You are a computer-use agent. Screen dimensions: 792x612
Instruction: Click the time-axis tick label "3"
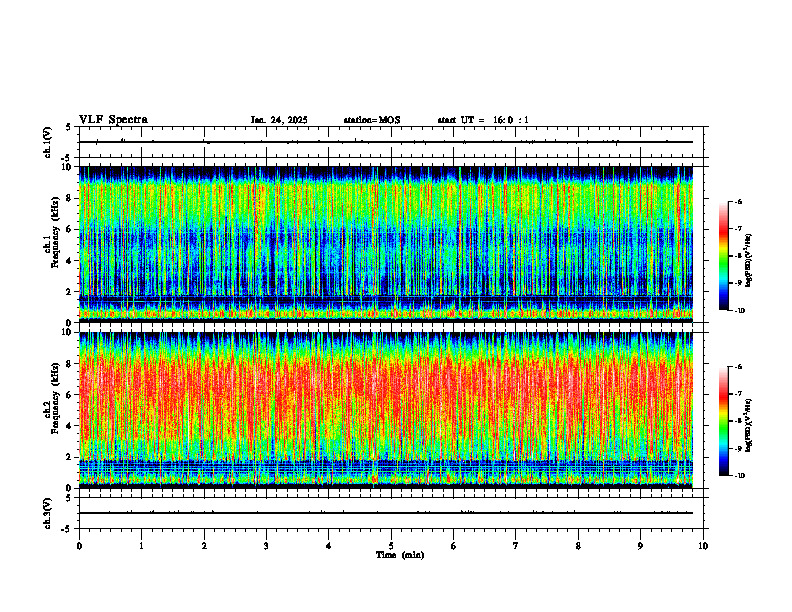point(266,546)
